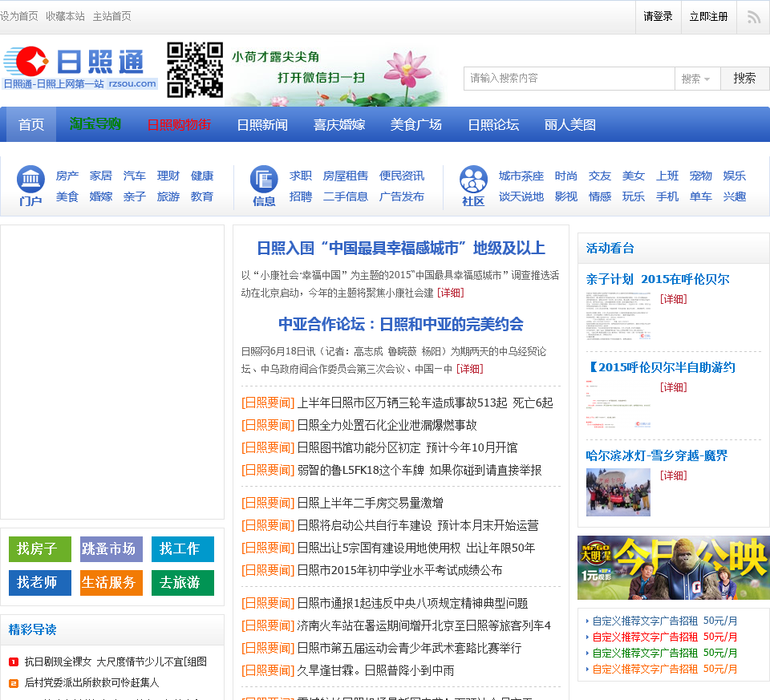
Task: Click the WeChat QR code image
Action: pos(195,70)
